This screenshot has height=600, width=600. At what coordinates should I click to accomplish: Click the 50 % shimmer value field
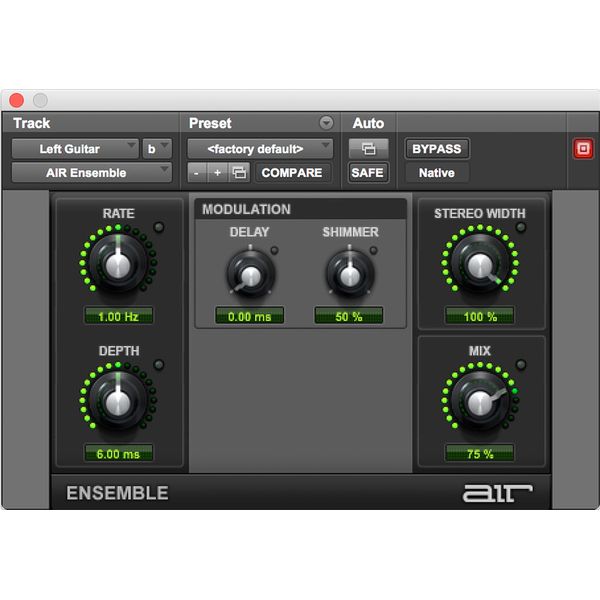coord(349,316)
